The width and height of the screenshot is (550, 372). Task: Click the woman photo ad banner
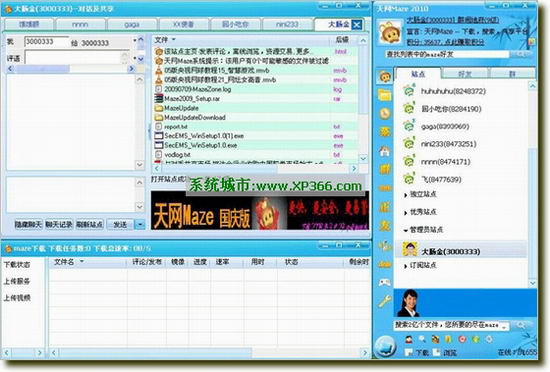pyautogui.click(x=465, y=304)
